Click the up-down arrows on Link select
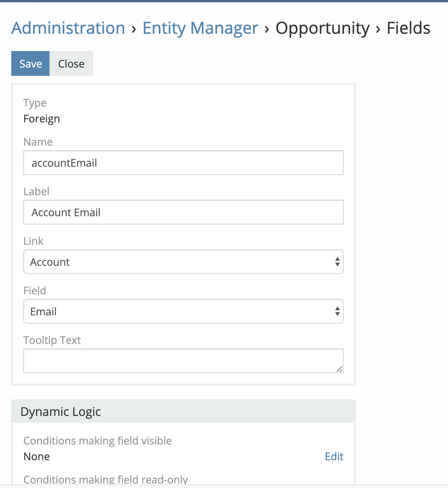The image size is (448, 488). pos(337,262)
